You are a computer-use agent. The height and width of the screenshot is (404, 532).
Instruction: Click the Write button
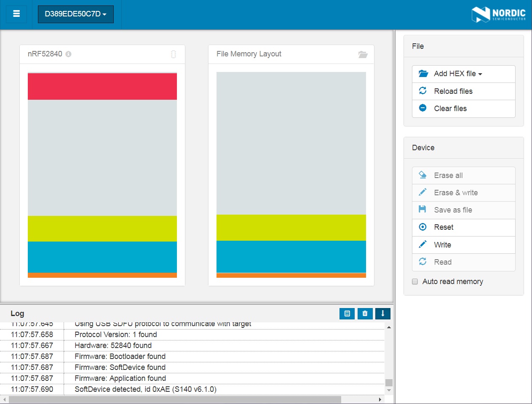coord(464,245)
